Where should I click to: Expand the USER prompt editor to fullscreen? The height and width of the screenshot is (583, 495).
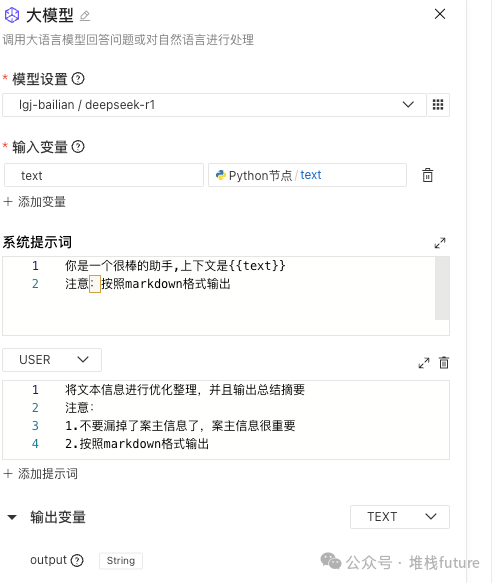pos(424,363)
